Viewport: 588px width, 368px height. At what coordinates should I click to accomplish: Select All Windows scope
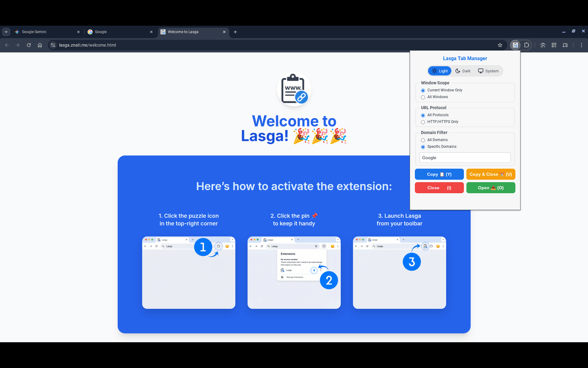(423, 97)
